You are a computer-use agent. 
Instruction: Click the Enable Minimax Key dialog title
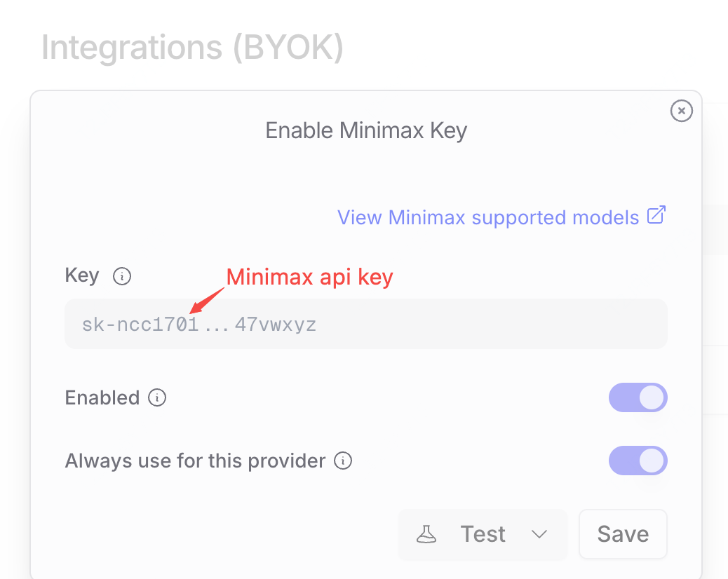pyautogui.click(x=365, y=130)
